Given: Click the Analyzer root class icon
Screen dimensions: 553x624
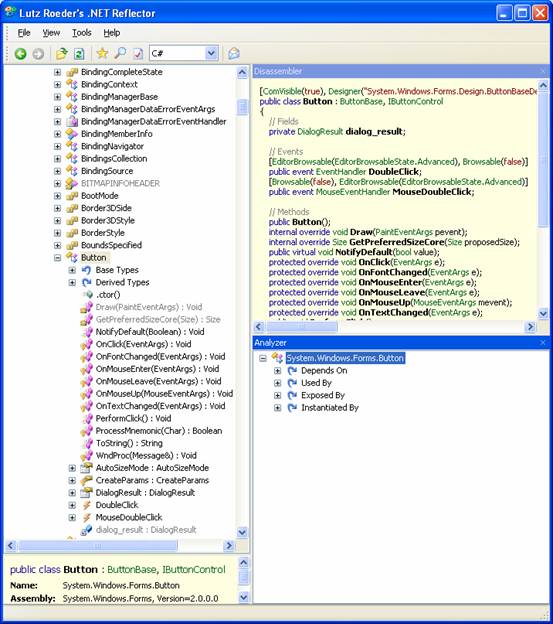Looking at the screenshot, I should click(277, 358).
